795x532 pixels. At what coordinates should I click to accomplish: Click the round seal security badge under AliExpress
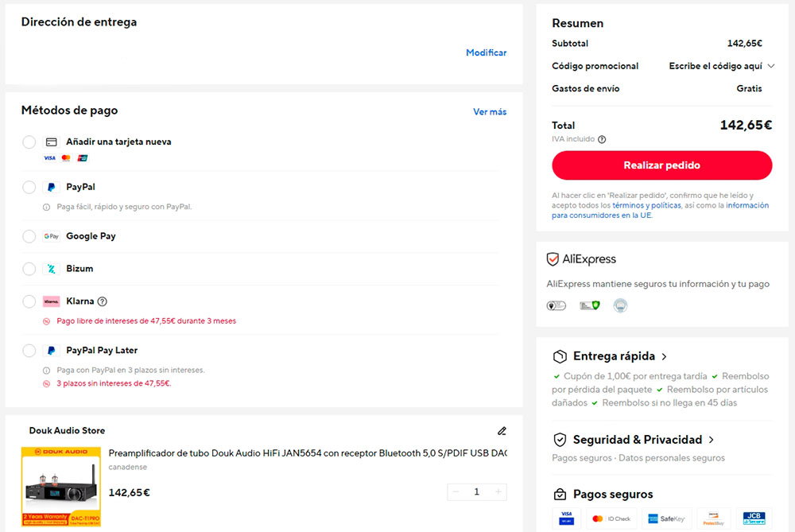(620, 305)
